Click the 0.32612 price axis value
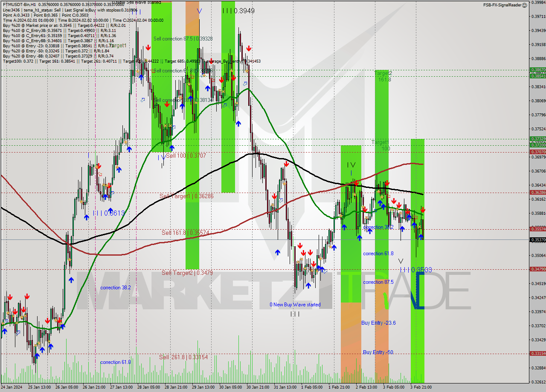Screen dimensions: 546x392 [x=538, y=382]
